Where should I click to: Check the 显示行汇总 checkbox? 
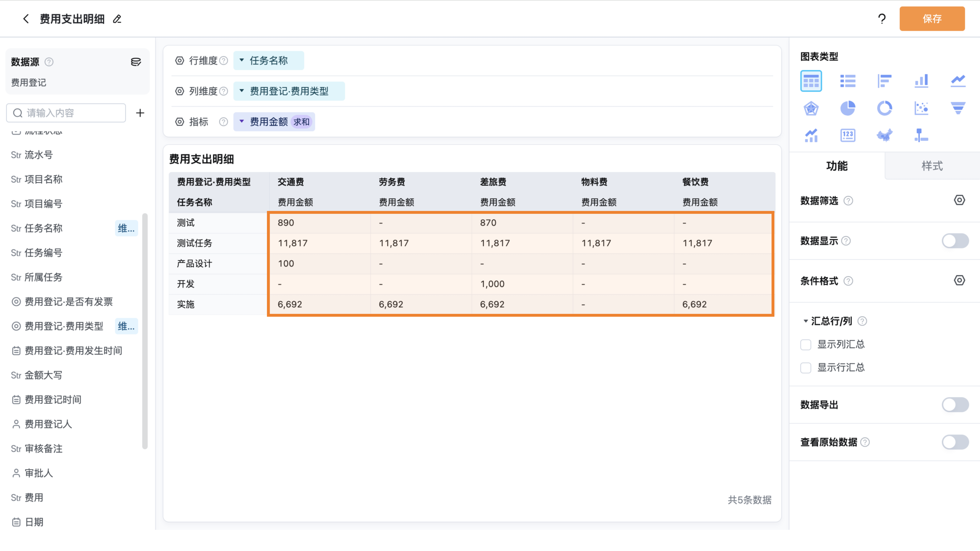point(806,368)
